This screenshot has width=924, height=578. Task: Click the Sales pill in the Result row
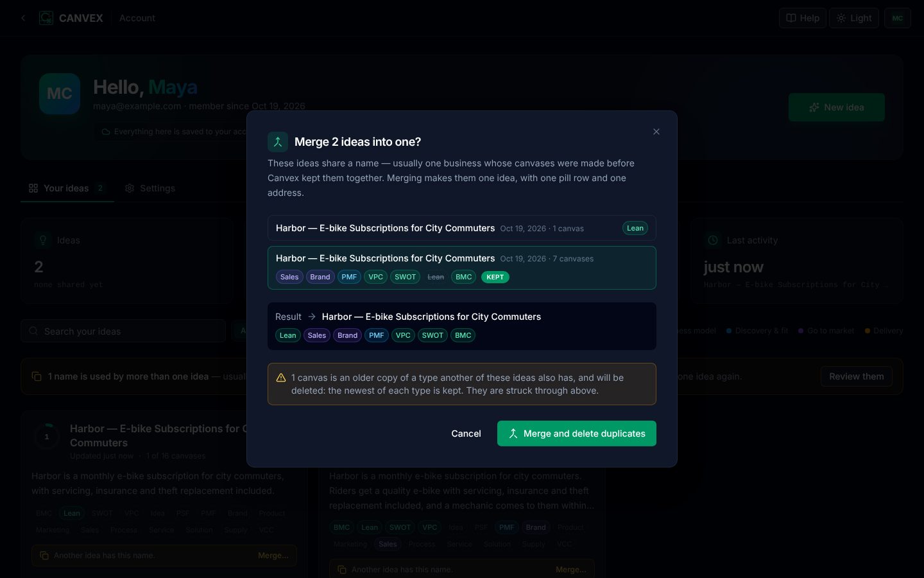click(x=317, y=335)
